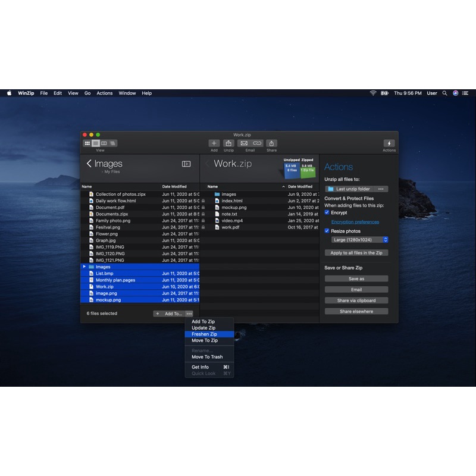Open the Go menu
This screenshot has width=476, height=476.
tap(87, 93)
